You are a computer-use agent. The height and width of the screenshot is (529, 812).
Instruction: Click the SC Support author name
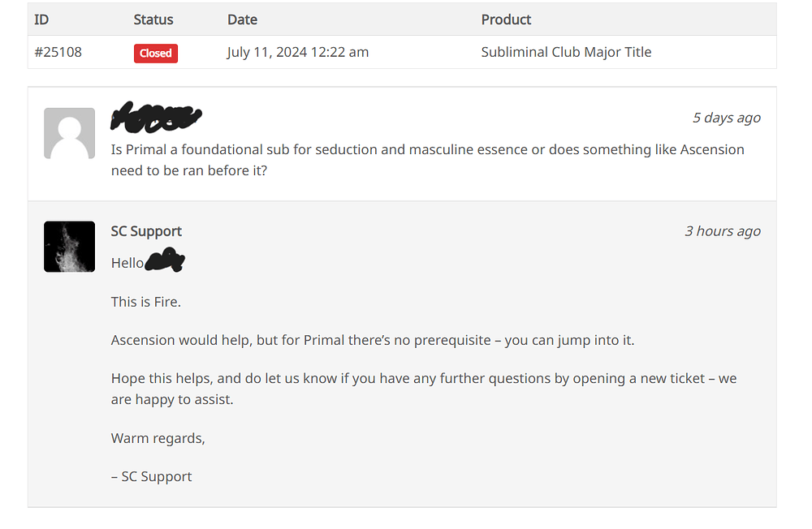[x=146, y=231]
